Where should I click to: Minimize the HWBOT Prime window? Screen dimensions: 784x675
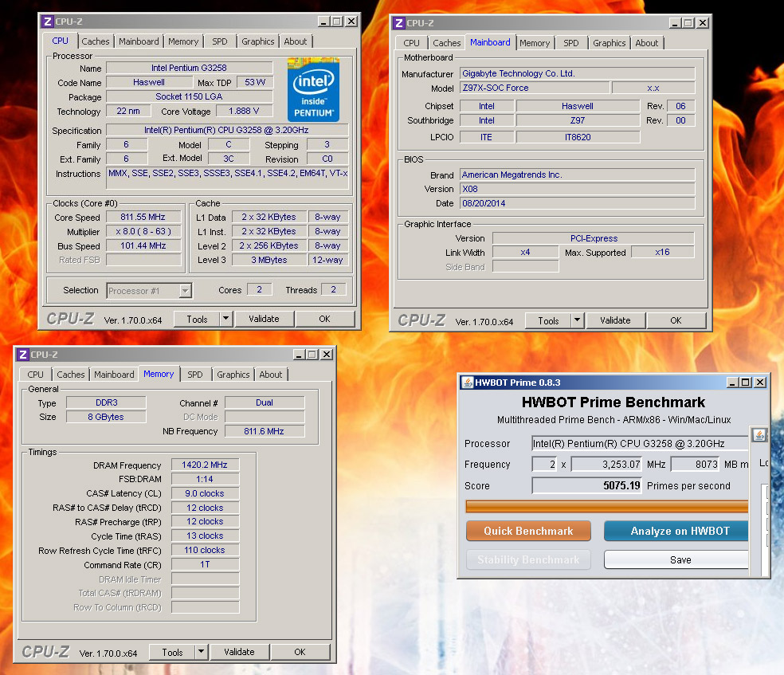(x=732, y=383)
